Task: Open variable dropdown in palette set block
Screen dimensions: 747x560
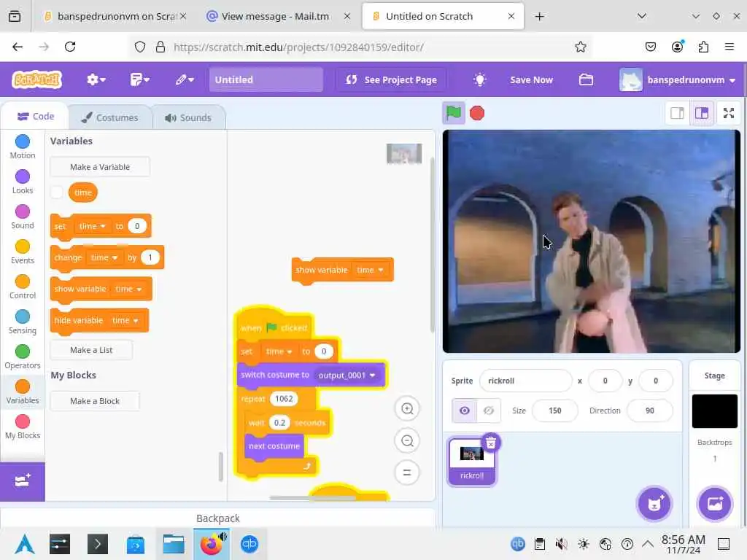Action: [93, 226]
